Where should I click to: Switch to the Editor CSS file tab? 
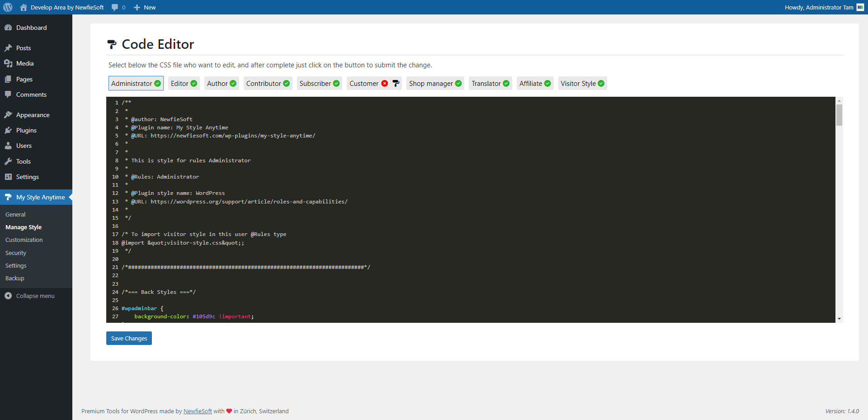tap(184, 83)
